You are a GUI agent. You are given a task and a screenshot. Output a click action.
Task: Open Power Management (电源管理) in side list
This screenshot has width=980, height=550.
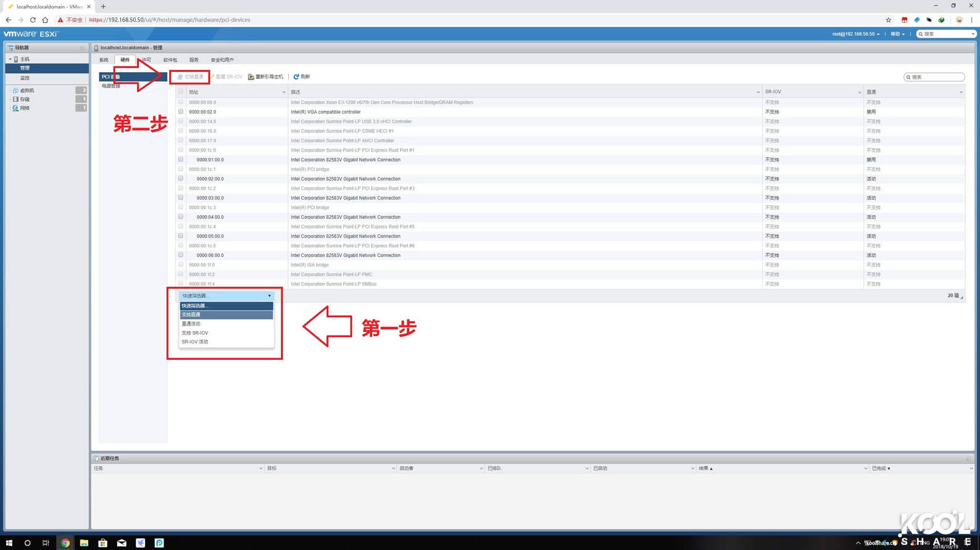coord(111,86)
